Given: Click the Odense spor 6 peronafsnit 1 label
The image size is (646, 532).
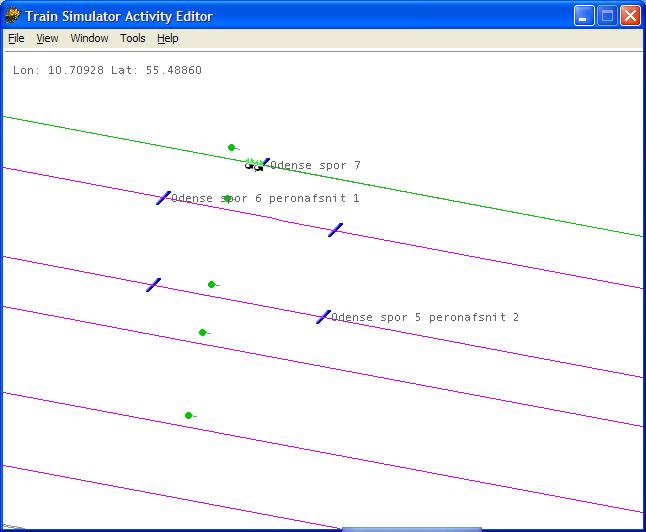Looking at the screenshot, I should pos(265,198).
